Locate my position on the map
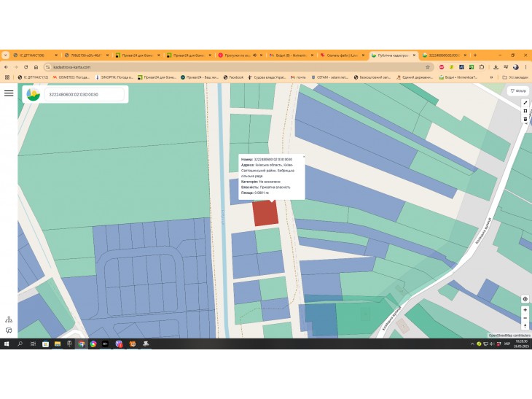The height and width of the screenshot is (399, 532). [x=525, y=299]
